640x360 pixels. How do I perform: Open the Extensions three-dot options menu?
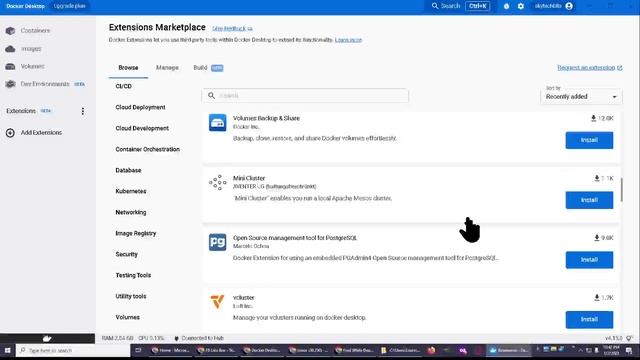coord(83,111)
